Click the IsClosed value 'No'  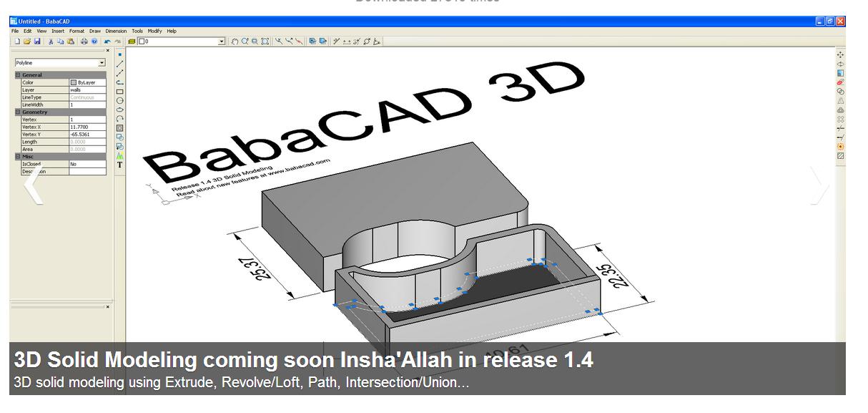pyautogui.click(x=87, y=164)
